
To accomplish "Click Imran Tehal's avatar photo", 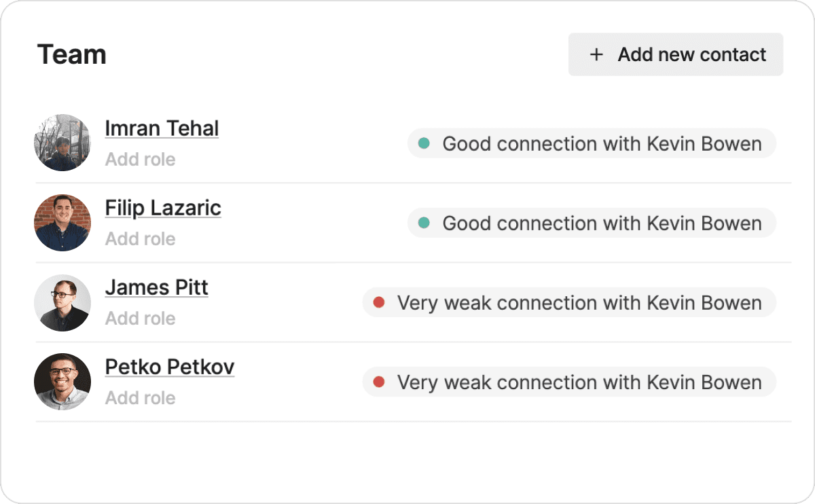I will (62, 143).
